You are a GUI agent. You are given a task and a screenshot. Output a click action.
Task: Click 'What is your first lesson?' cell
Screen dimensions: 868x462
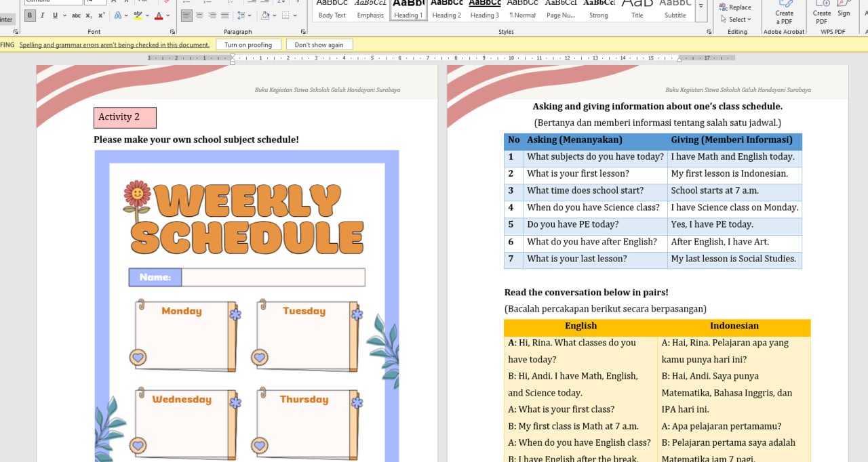click(x=595, y=174)
